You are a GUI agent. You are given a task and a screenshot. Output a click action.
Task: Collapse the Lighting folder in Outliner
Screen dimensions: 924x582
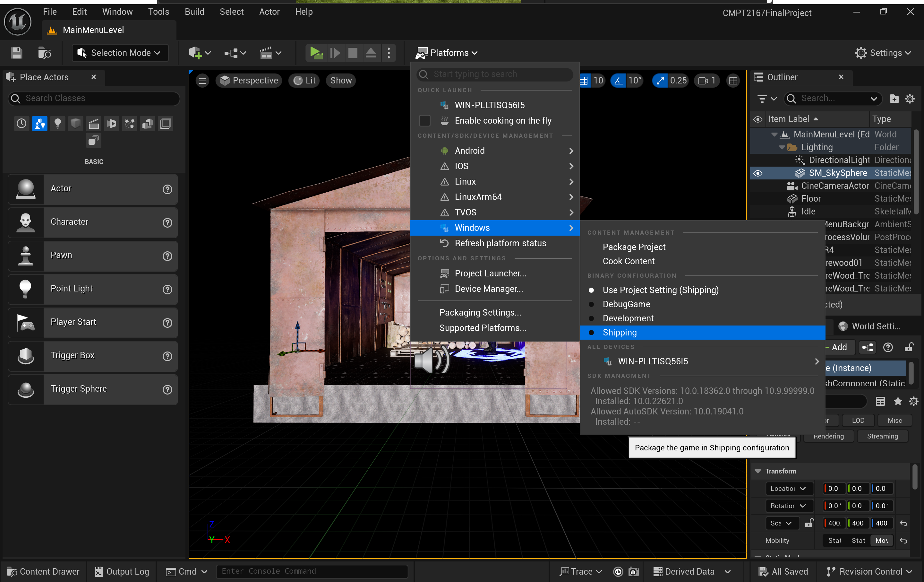click(x=782, y=147)
